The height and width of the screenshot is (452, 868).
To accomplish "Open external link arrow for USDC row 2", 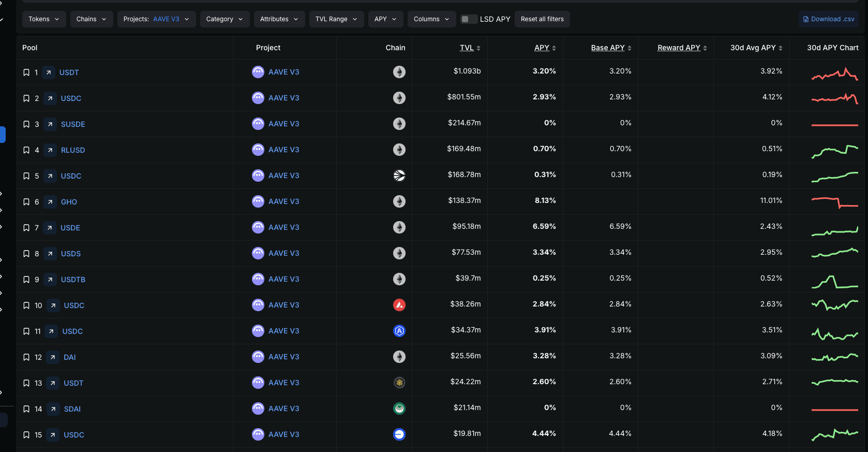I will pyautogui.click(x=50, y=98).
